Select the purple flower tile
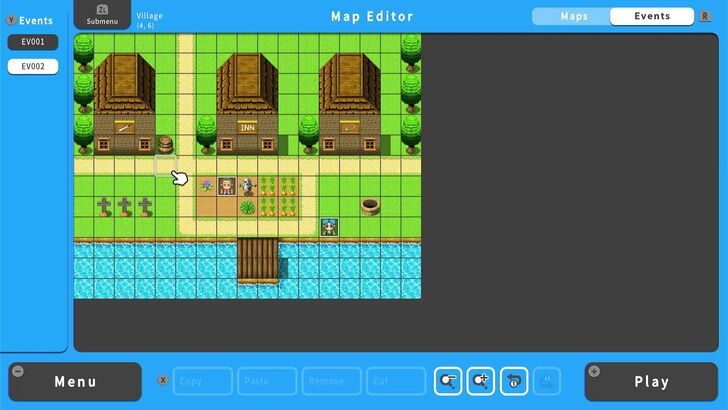The image size is (728, 410). click(x=206, y=186)
